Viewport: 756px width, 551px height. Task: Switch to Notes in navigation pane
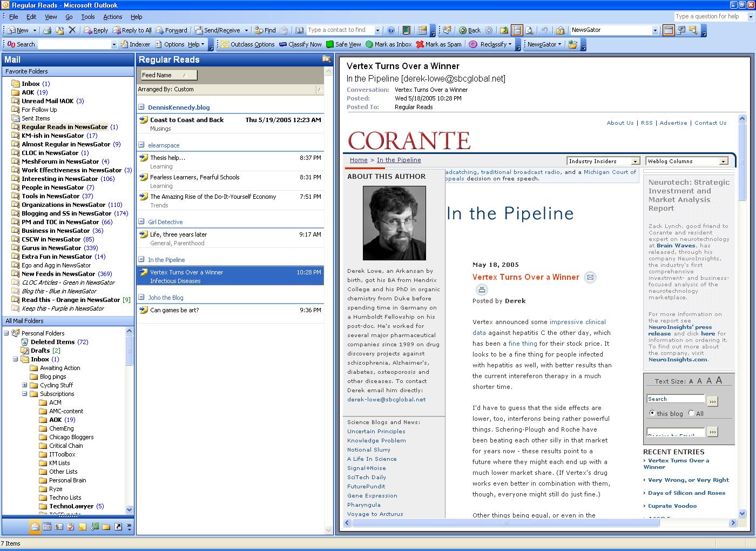[83, 526]
